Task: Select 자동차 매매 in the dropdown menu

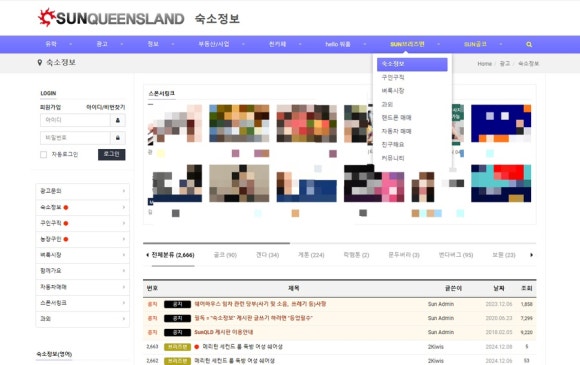Action: 397,131
